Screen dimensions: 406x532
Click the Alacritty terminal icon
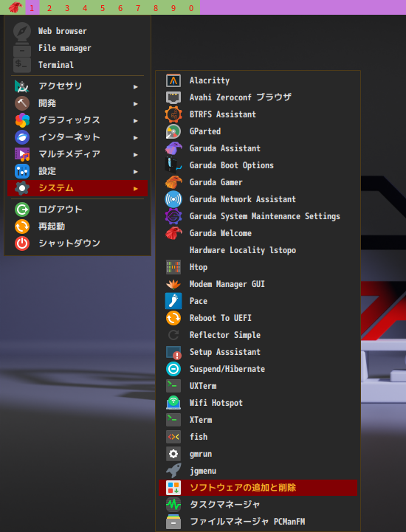173,80
